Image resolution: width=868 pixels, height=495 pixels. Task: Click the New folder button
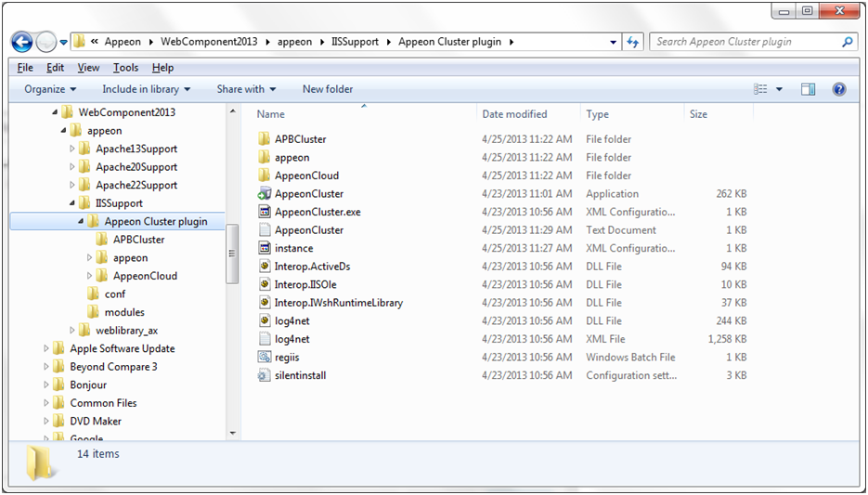click(x=328, y=89)
